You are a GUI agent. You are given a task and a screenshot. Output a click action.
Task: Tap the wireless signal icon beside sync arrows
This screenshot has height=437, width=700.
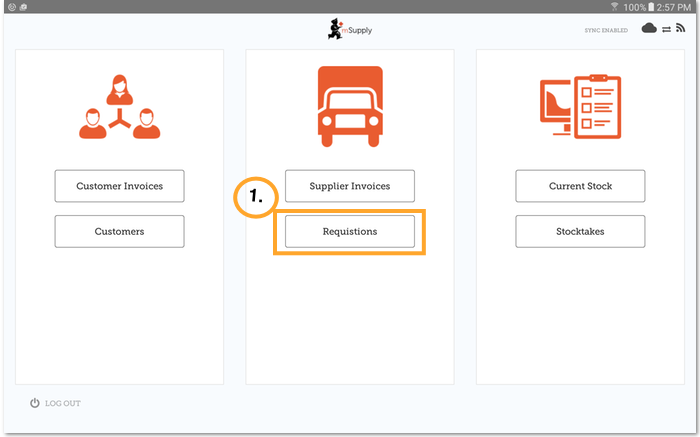[680, 29]
